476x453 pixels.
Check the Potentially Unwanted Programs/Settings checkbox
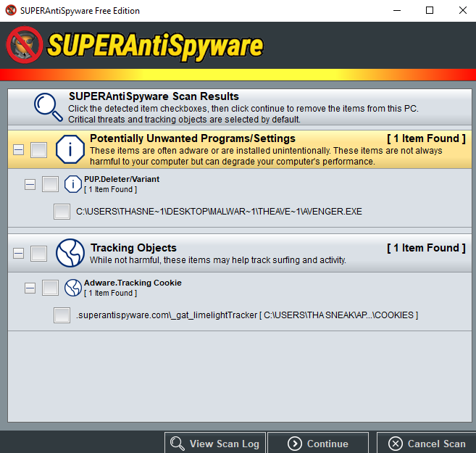click(39, 150)
